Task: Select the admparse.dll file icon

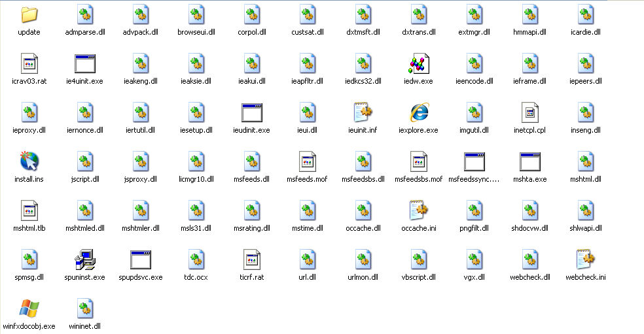Action: tap(85, 15)
